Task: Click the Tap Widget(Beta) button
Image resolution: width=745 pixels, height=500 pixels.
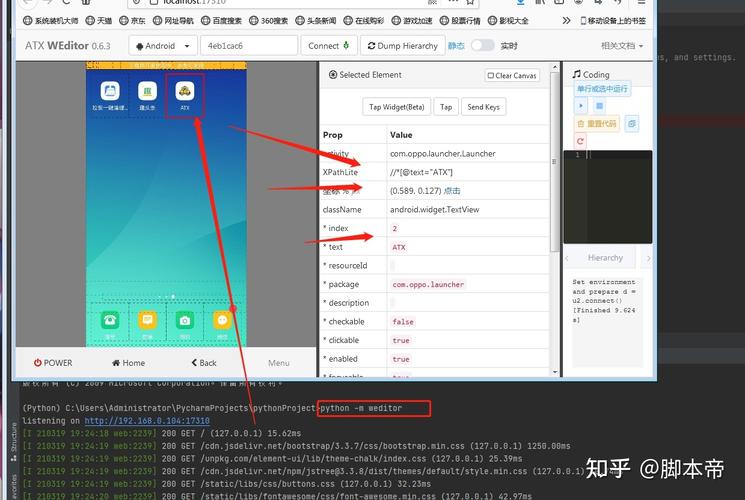Action: point(397,107)
